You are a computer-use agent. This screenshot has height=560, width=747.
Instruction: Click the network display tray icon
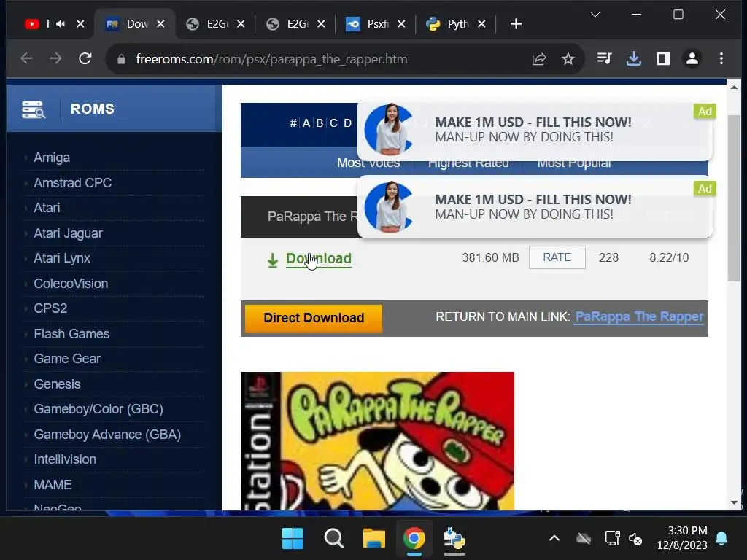[612, 539]
